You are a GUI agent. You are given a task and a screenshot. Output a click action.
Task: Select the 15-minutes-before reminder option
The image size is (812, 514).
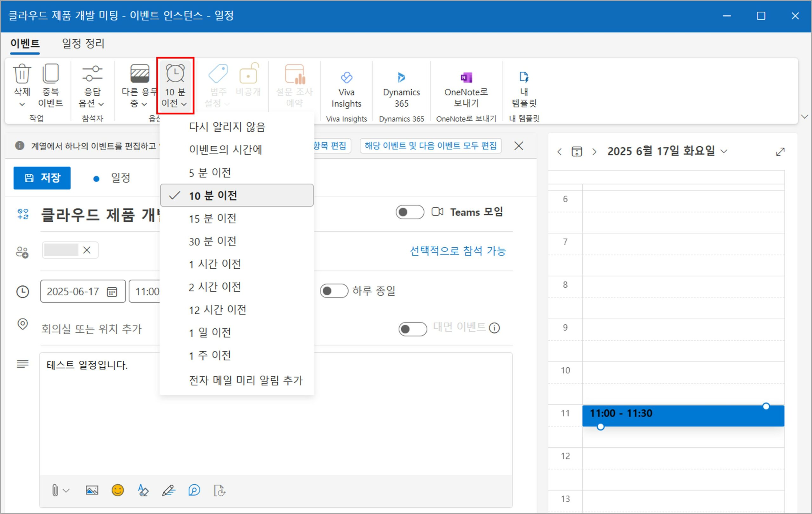pyautogui.click(x=213, y=218)
